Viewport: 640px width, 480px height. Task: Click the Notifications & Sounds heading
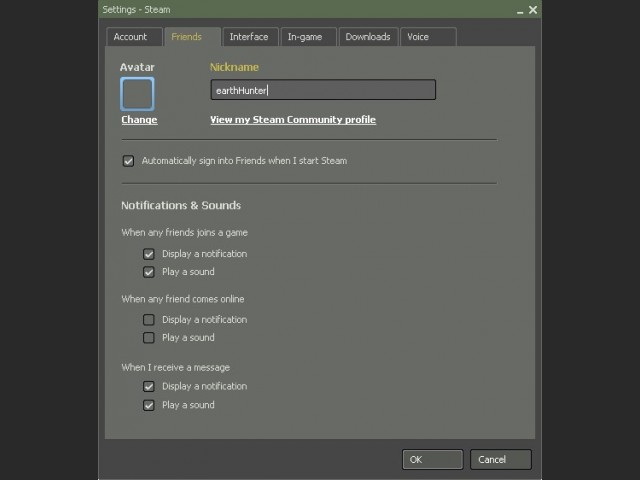pyautogui.click(x=181, y=205)
